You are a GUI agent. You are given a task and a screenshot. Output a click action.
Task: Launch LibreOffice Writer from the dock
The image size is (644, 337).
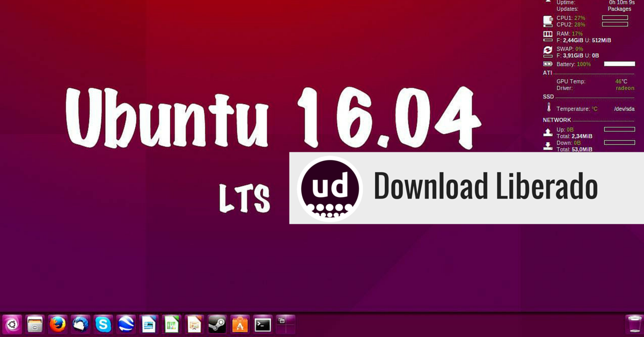[x=149, y=325]
